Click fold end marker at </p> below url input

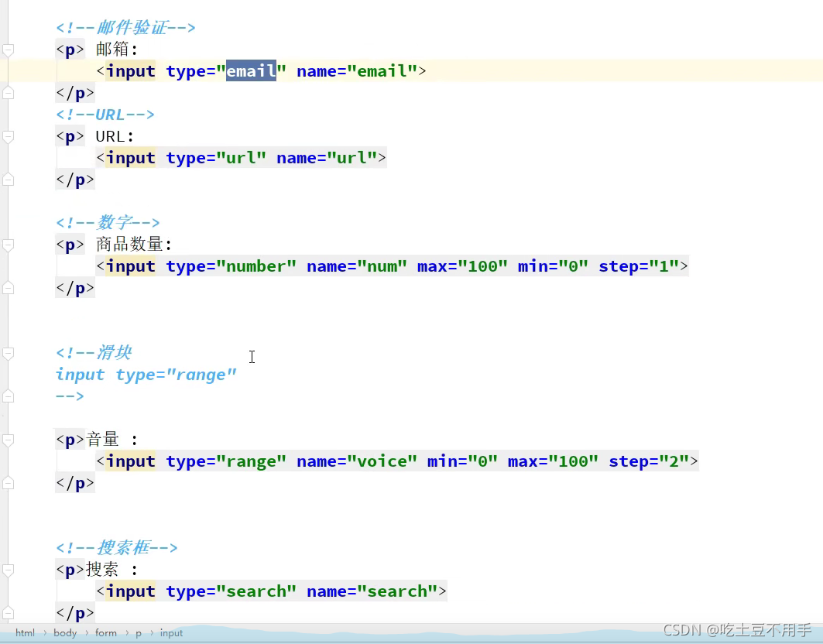pyautogui.click(x=8, y=180)
